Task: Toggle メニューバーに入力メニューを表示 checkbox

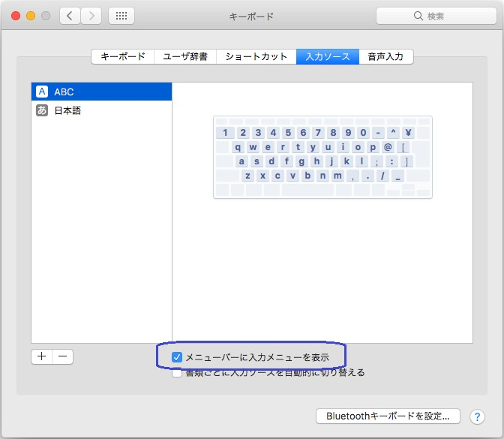Action: [x=177, y=357]
